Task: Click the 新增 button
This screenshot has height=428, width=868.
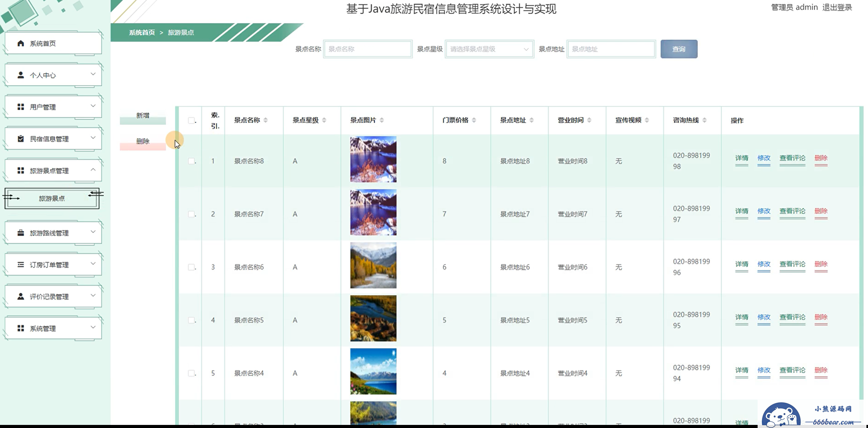Action: pyautogui.click(x=143, y=116)
